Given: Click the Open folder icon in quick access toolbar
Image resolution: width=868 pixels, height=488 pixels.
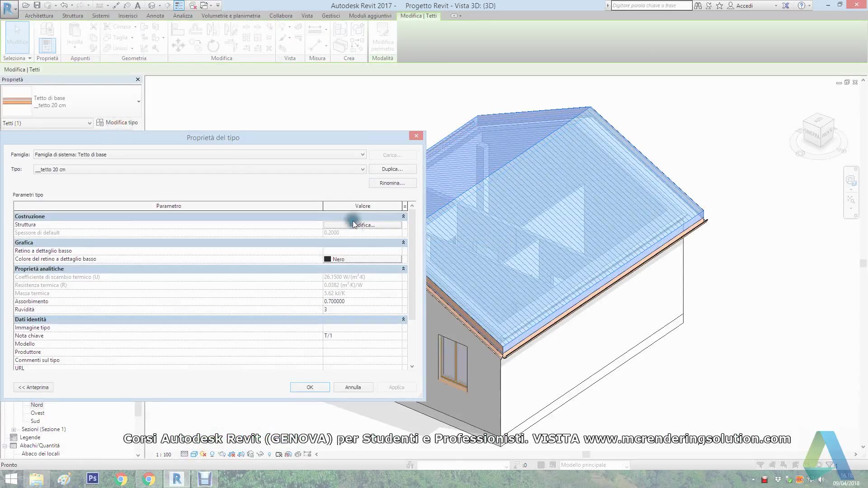Looking at the screenshot, I should pos(26,5).
